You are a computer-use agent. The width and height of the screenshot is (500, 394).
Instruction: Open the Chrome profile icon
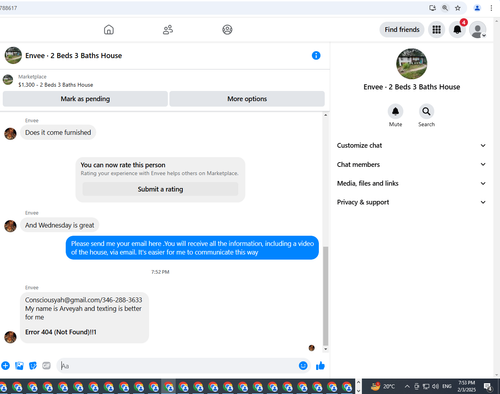pyautogui.click(x=477, y=8)
